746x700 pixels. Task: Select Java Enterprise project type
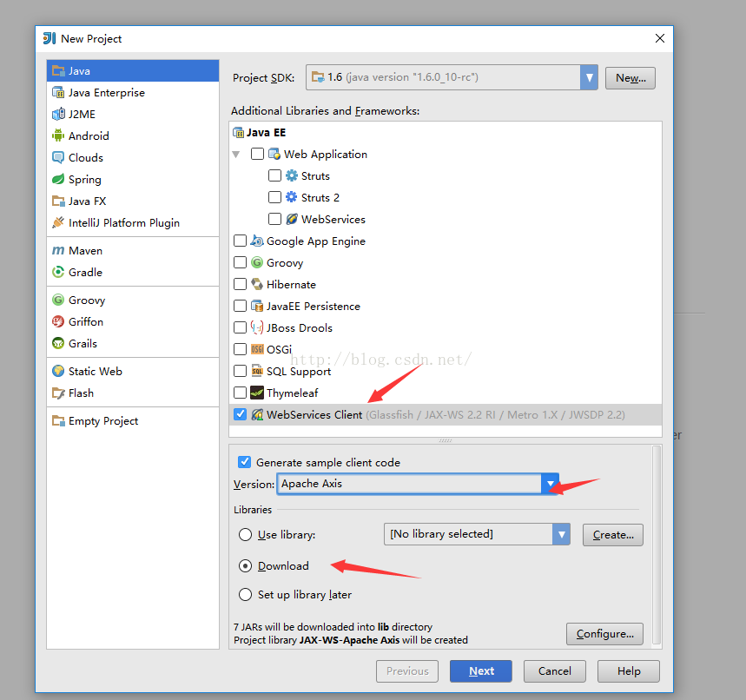click(133, 92)
